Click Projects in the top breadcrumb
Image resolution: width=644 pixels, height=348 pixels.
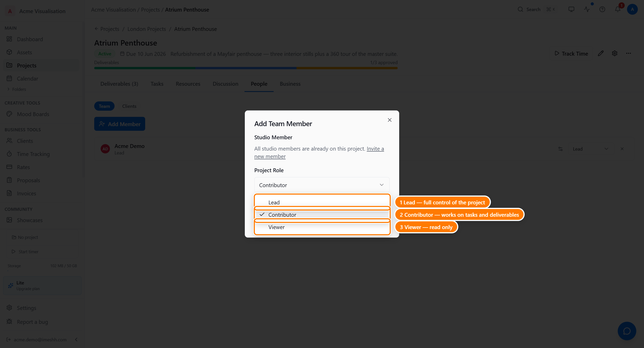click(150, 10)
